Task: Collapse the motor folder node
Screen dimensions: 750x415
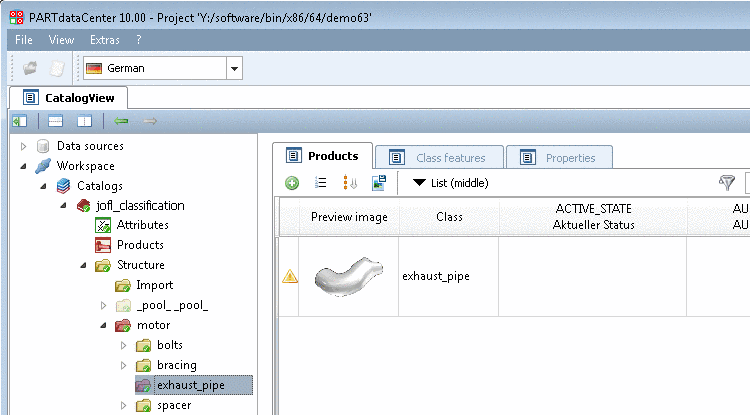Action: (x=102, y=325)
